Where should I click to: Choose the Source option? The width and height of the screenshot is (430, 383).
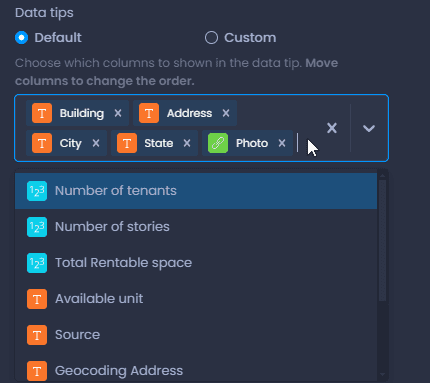(196, 335)
